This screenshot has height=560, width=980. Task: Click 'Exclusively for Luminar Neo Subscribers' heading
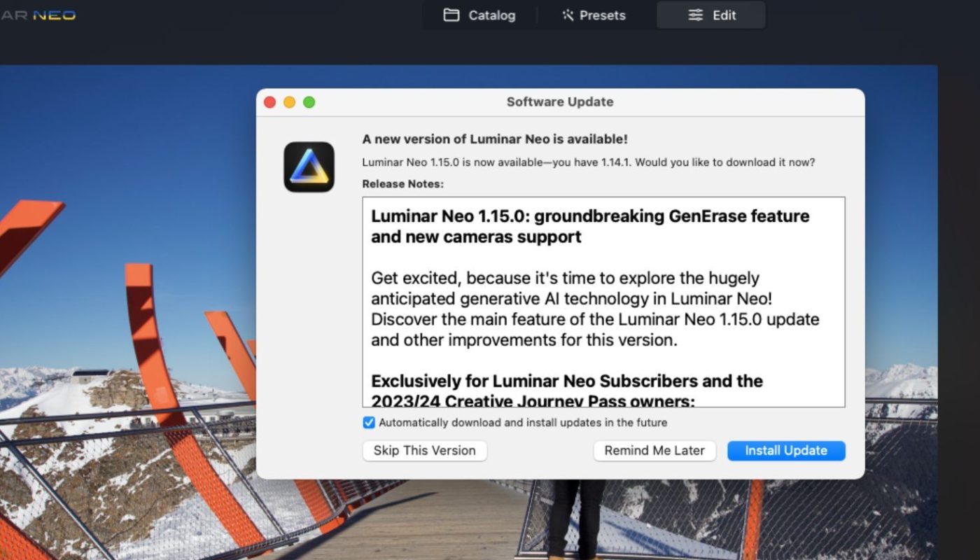tap(567, 391)
